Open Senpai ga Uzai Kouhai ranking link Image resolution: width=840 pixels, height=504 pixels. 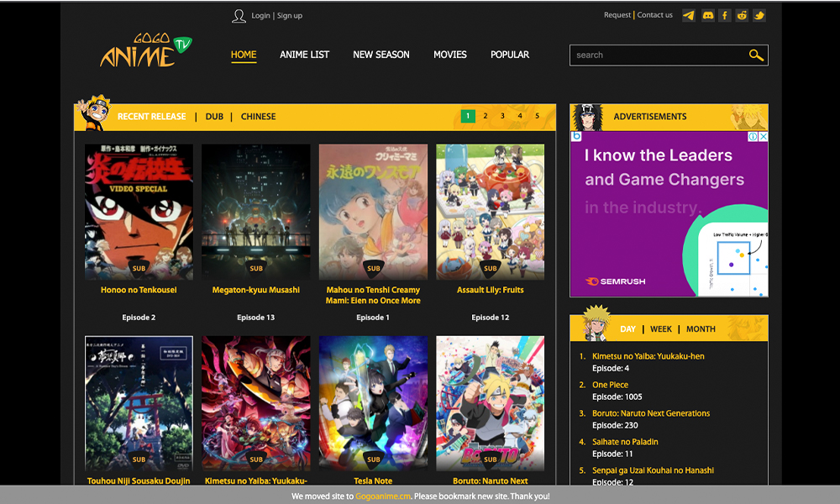click(x=653, y=470)
